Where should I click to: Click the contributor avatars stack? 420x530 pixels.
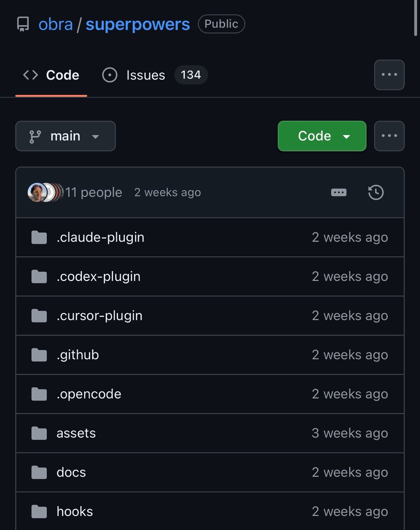click(x=45, y=193)
